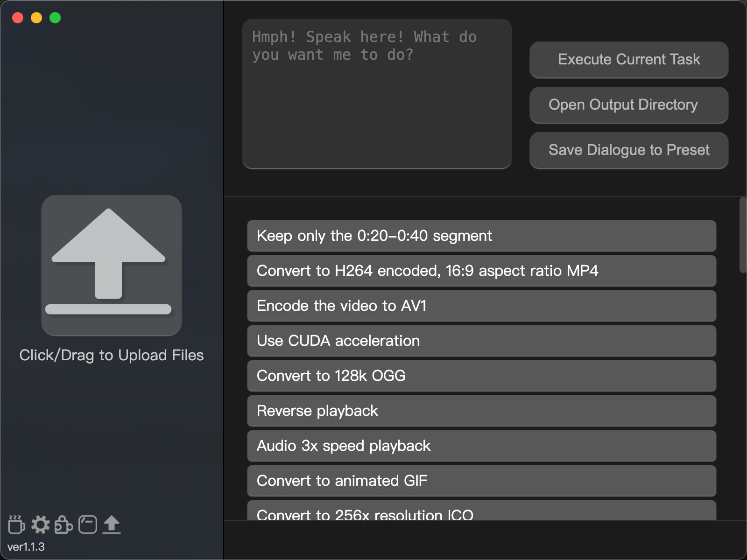Focus the 'Speak here' prompt text box

click(x=376, y=93)
